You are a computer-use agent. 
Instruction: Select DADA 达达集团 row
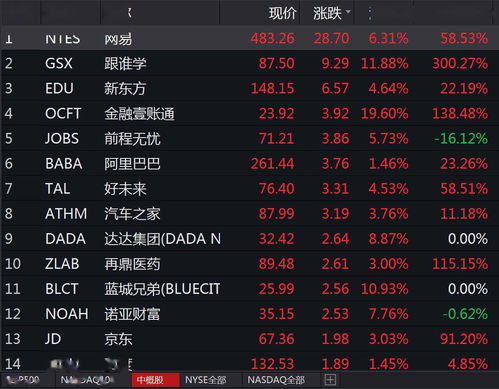coord(248,239)
